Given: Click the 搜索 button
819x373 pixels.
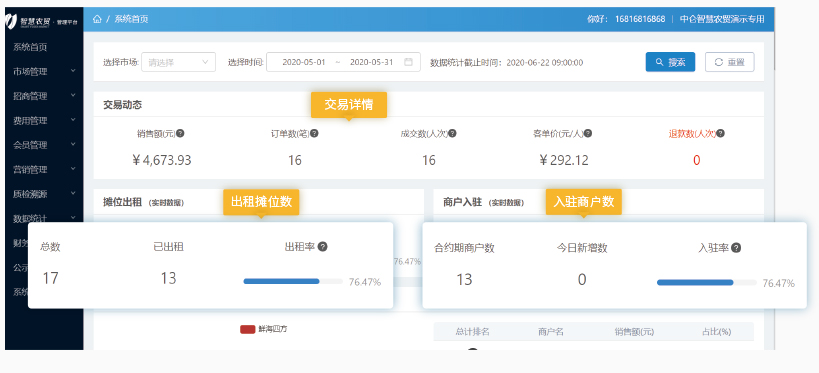Looking at the screenshot, I should tap(670, 62).
